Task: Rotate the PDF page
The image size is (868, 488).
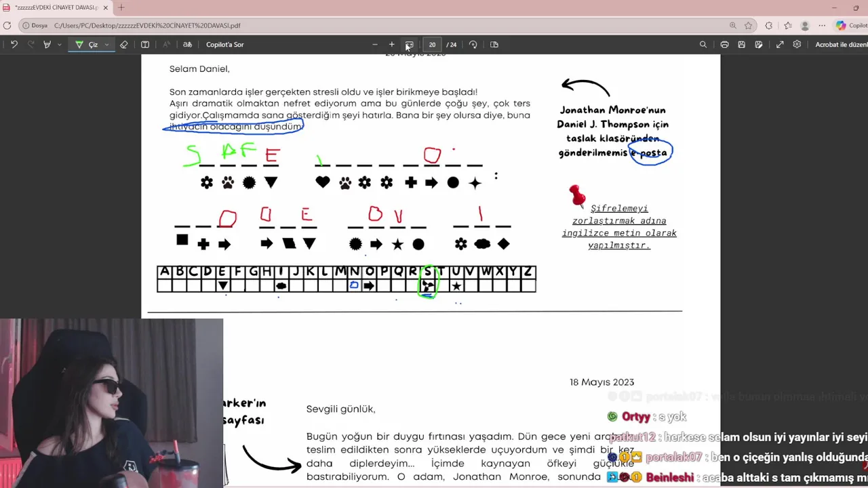Action: [x=473, y=45]
